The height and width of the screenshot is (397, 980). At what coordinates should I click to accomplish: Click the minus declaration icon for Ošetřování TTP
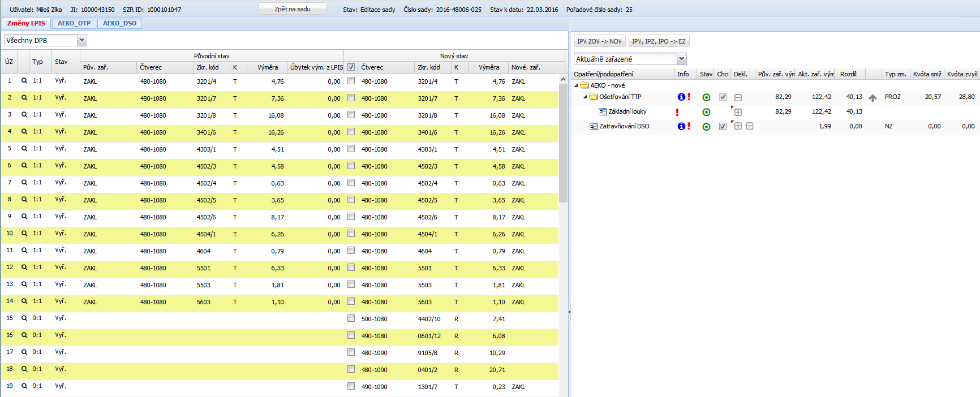[738, 97]
